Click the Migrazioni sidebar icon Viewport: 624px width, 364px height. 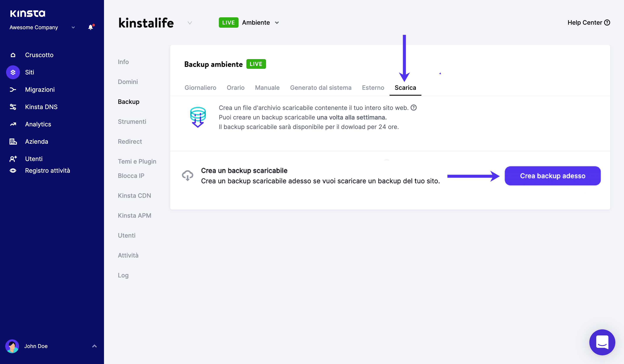(13, 89)
